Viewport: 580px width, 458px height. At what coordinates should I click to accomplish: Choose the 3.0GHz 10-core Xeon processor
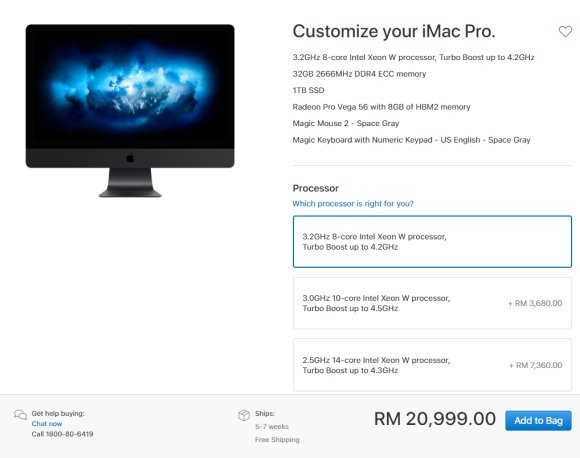(x=432, y=303)
